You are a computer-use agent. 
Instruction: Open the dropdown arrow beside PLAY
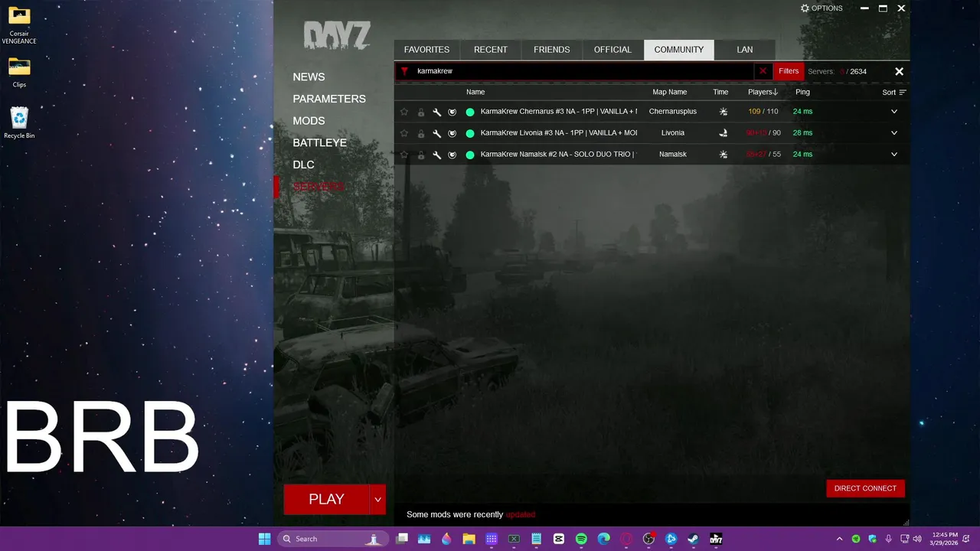pyautogui.click(x=377, y=500)
